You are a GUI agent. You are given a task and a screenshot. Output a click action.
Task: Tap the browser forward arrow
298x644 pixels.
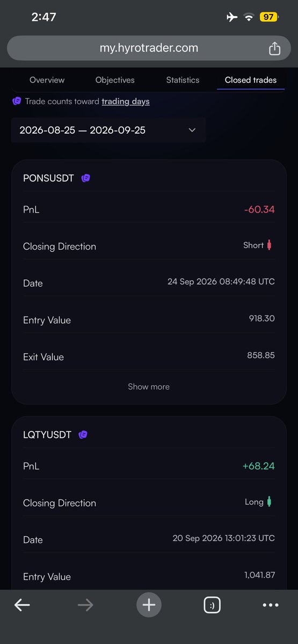point(85,605)
